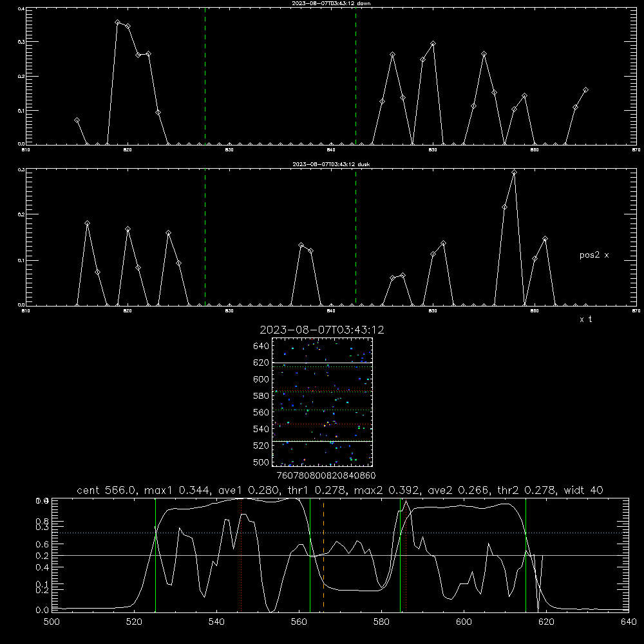Image resolution: width=644 pixels, height=644 pixels.
Task: Click the '600' x-axis label of bottom plot
Action: pyautogui.click(x=464, y=622)
